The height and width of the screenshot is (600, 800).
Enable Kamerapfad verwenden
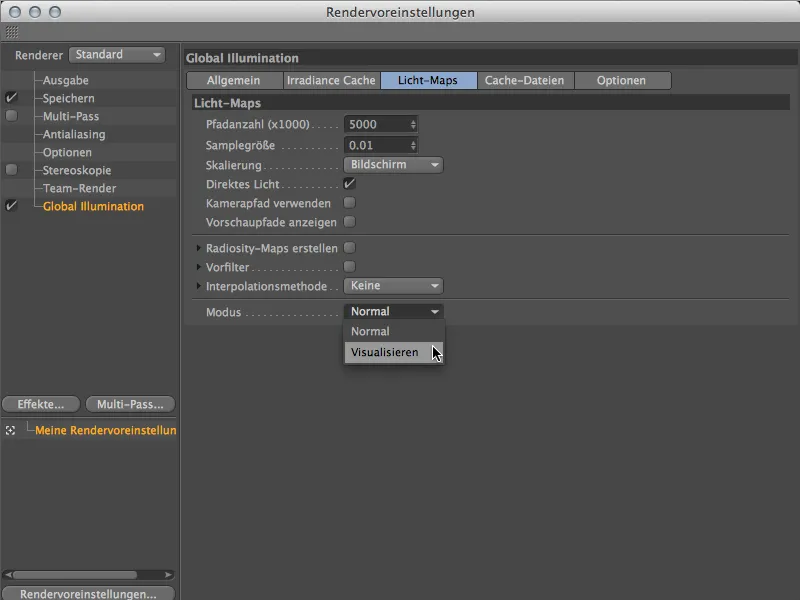point(349,203)
